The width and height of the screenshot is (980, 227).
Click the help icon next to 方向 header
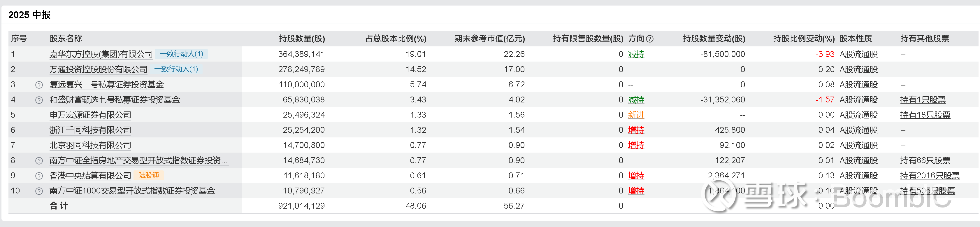pyautogui.click(x=650, y=39)
